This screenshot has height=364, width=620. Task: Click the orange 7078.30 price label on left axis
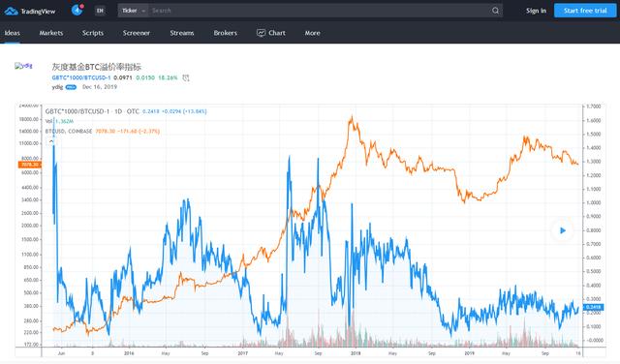(x=30, y=165)
